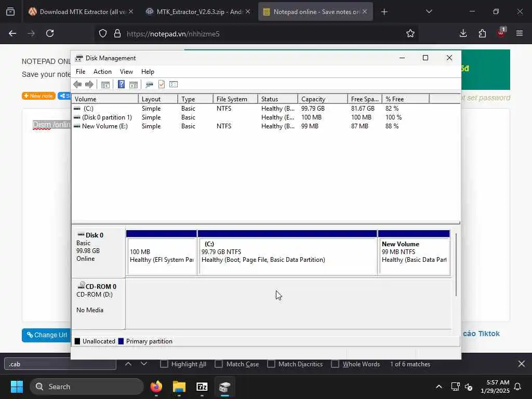Open the View menu in Disk Management
This screenshot has height=399, width=532.
pyautogui.click(x=126, y=72)
